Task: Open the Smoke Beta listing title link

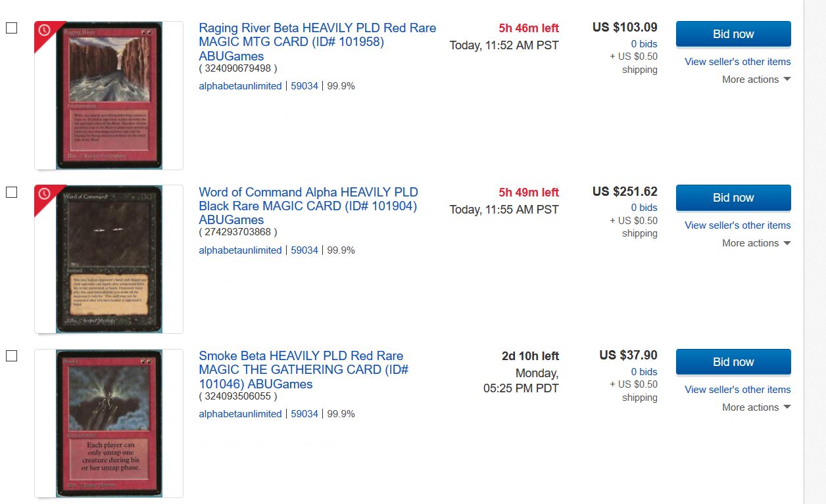Action: click(x=303, y=370)
